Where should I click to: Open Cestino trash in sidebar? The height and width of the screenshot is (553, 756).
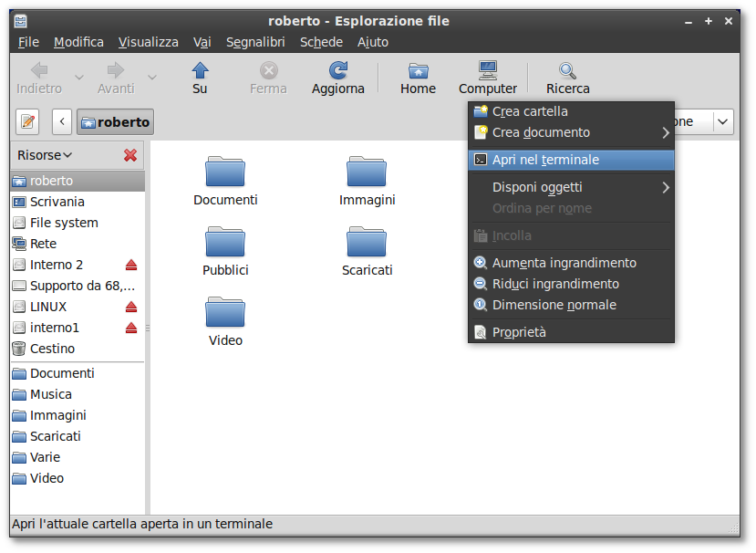52,349
